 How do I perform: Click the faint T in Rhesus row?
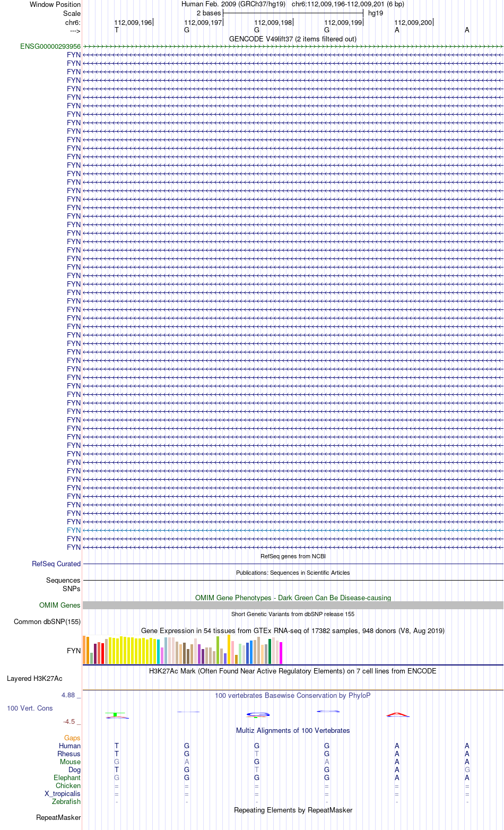tap(257, 754)
